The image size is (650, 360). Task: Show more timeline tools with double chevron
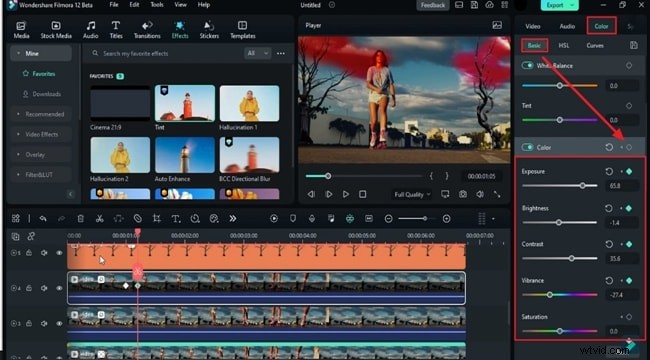click(233, 219)
